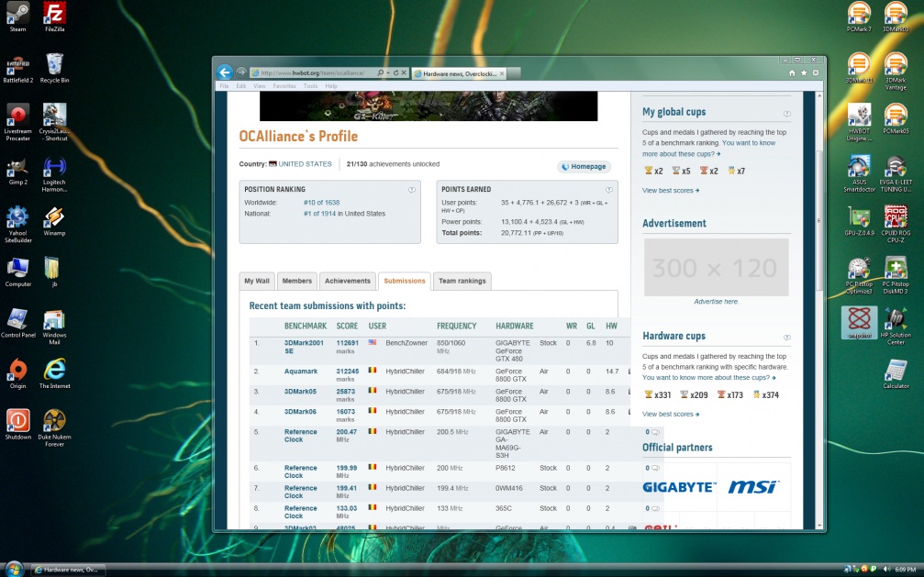Open the browser Home page icon

792,72
